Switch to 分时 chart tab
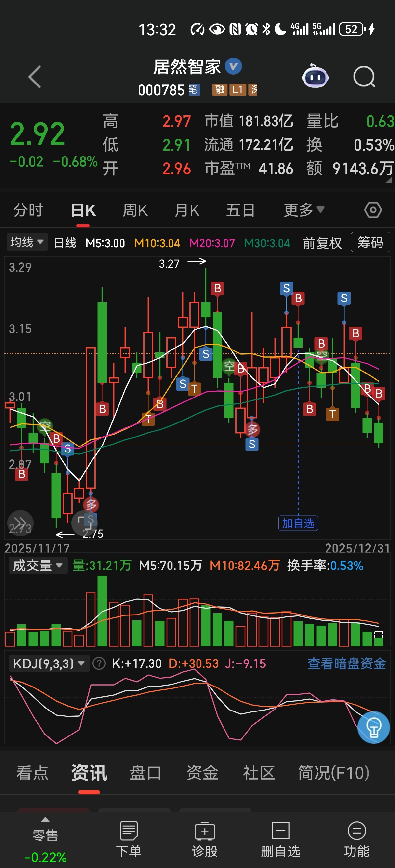 [28, 210]
